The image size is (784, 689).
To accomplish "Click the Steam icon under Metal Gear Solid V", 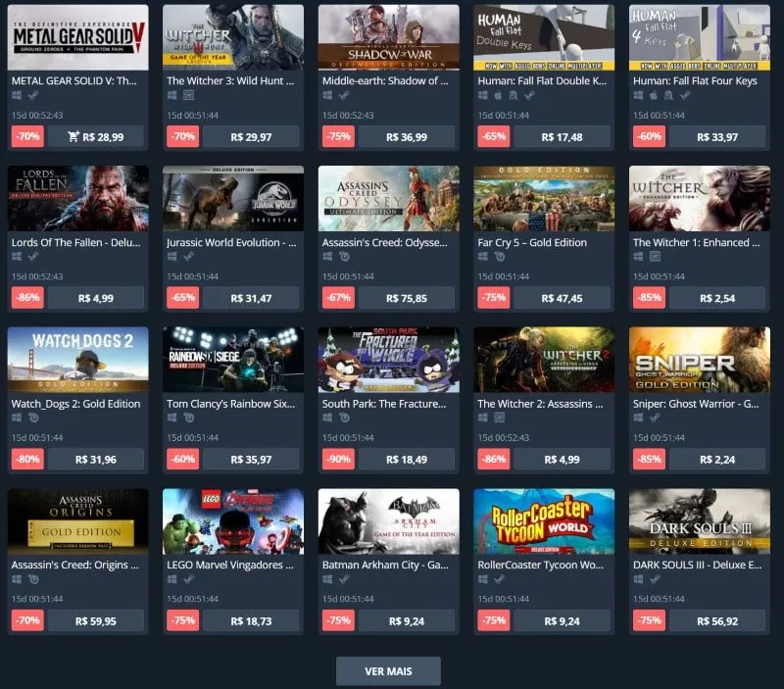I will (33, 95).
